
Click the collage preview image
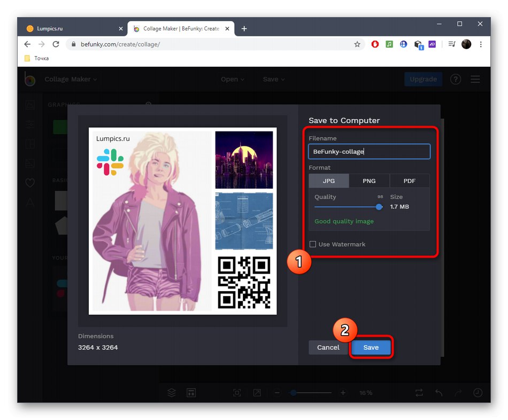[x=183, y=221]
